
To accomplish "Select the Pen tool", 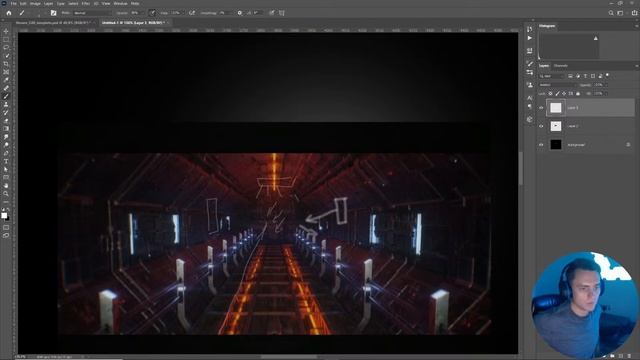I will click(x=6, y=153).
